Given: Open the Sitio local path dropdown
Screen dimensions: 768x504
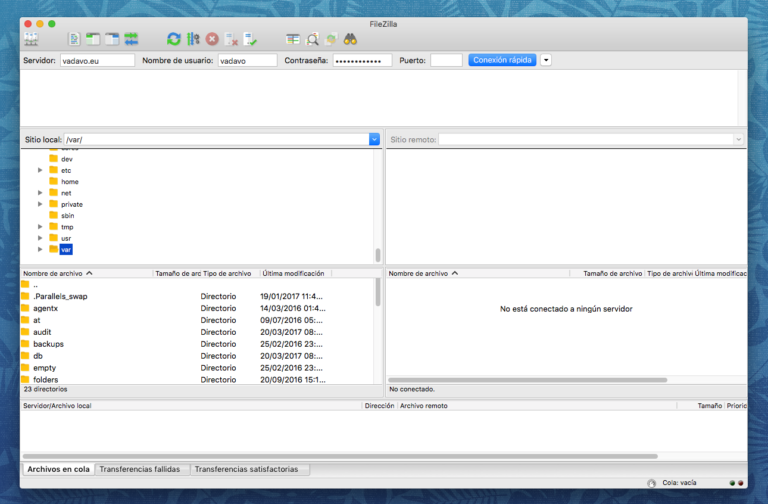Looking at the screenshot, I should tap(374, 140).
